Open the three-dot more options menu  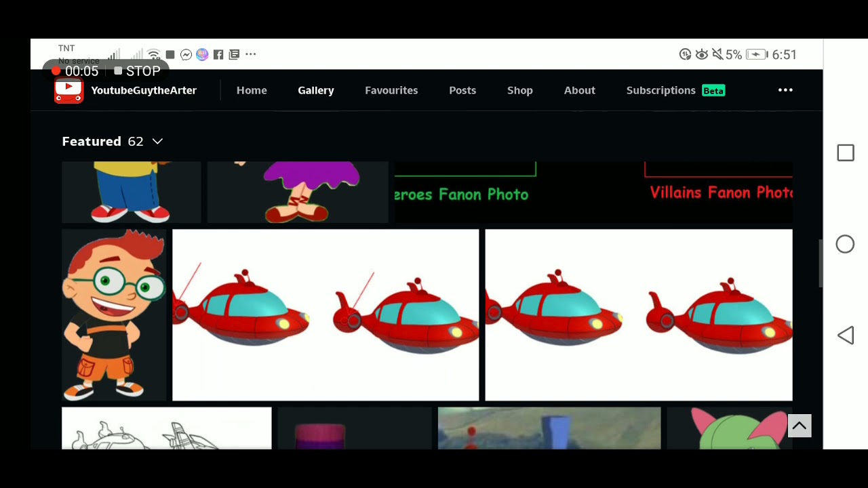[785, 90]
